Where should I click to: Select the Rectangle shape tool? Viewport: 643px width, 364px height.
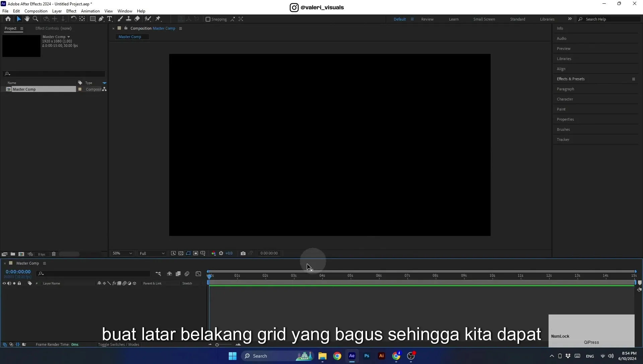[93, 19]
